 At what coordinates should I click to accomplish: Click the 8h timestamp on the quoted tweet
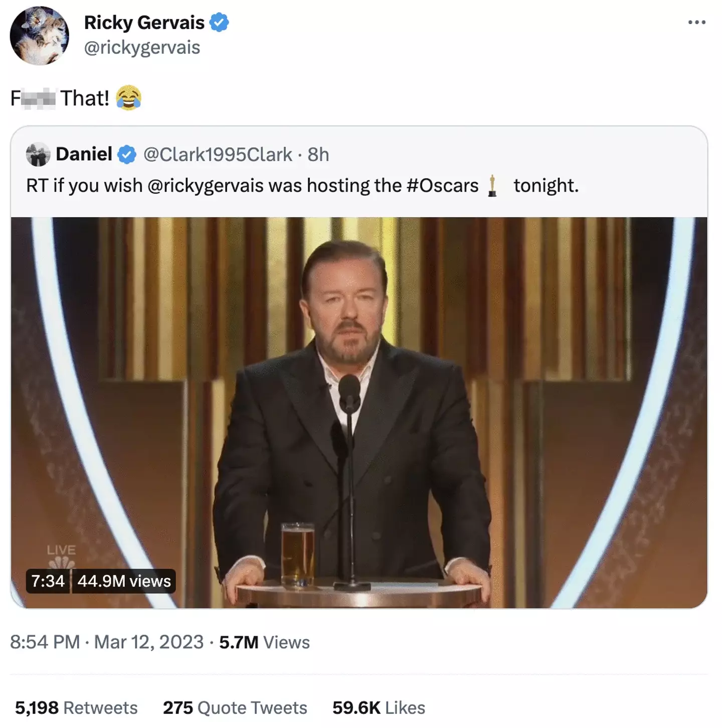[x=318, y=154]
